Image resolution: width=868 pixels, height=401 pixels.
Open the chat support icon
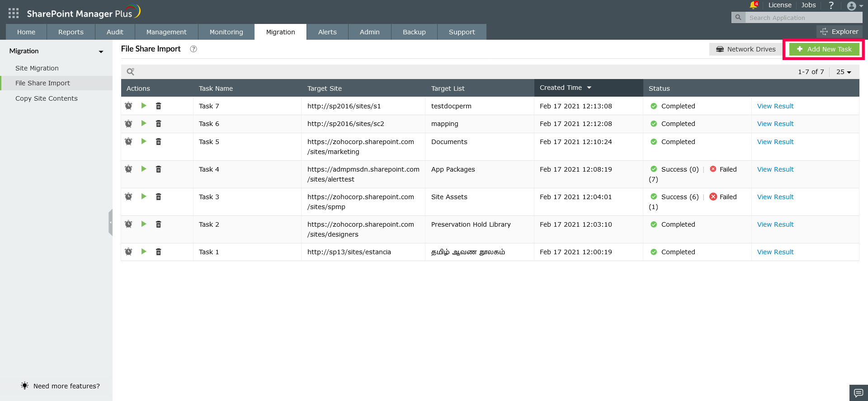point(859,393)
